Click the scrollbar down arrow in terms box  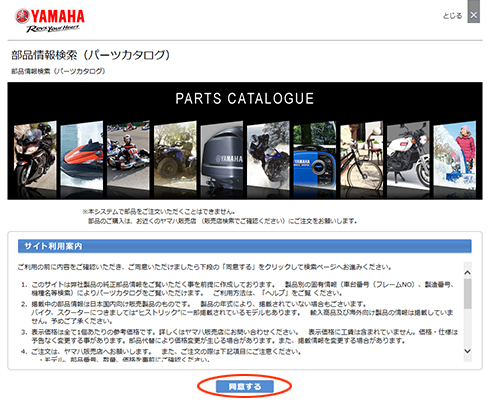[x=468, y=351]
